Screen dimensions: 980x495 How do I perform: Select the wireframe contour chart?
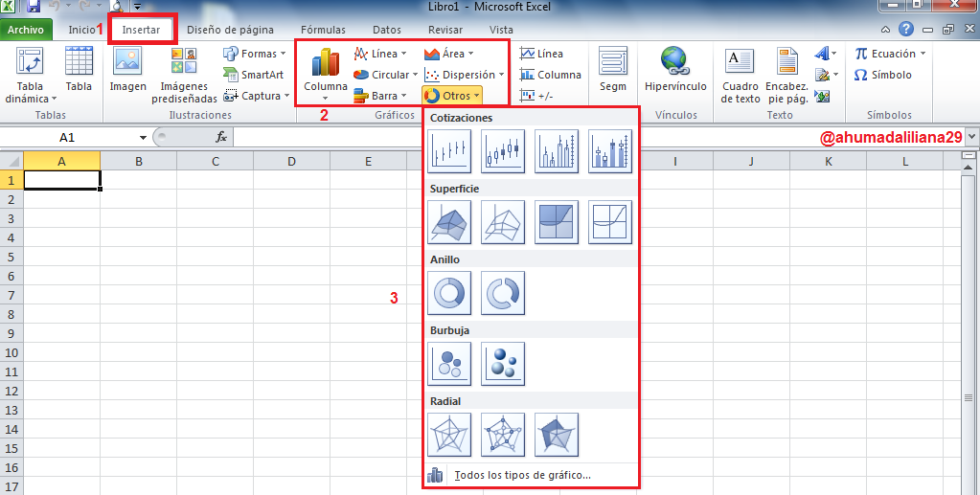[610, 222]
